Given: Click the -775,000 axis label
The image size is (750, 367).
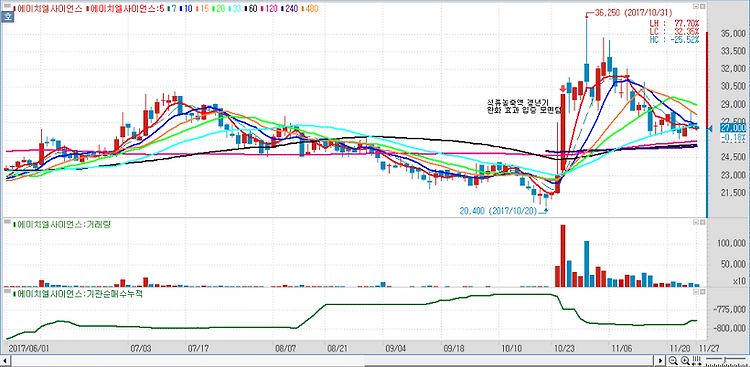Looking at the screenshot, I should coord(729,311).
